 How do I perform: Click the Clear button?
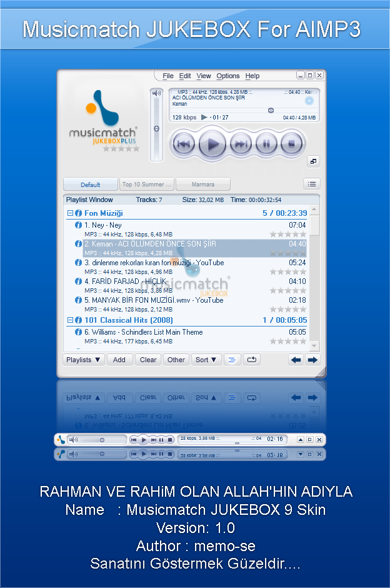coord(148,360)
